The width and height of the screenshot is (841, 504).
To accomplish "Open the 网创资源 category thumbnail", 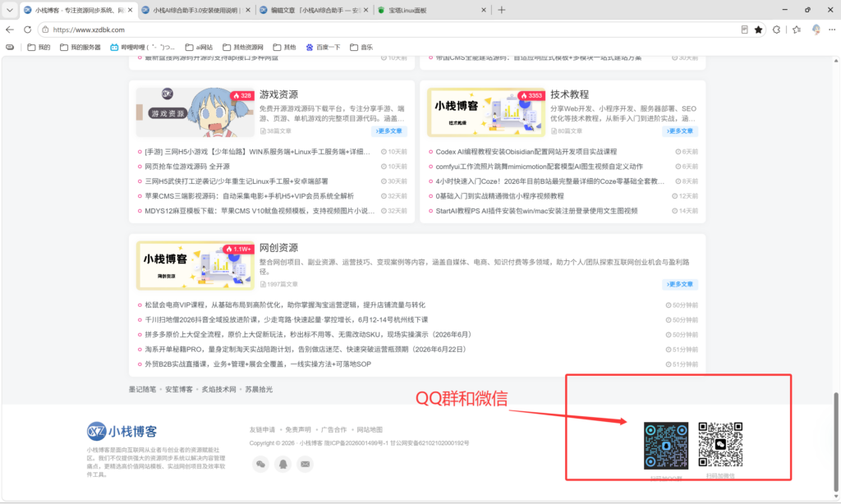I will click(x=195, y=265).
